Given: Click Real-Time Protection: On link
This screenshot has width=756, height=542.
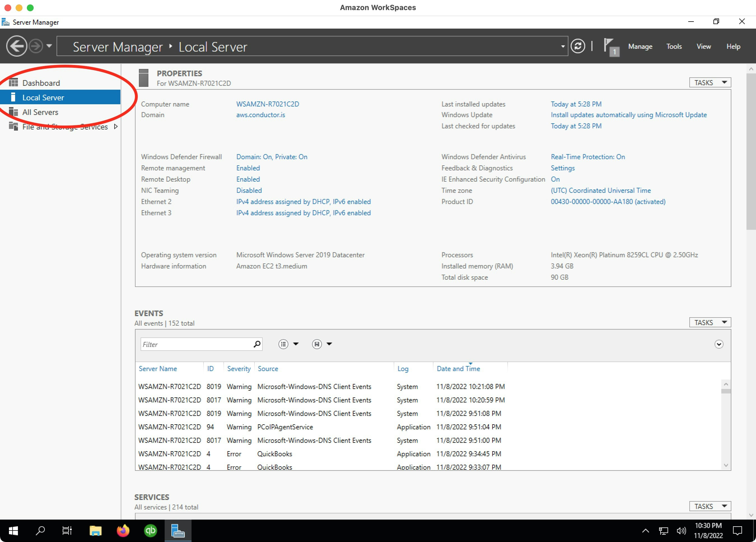Looking at the screenshot, I should click(587, 157).
